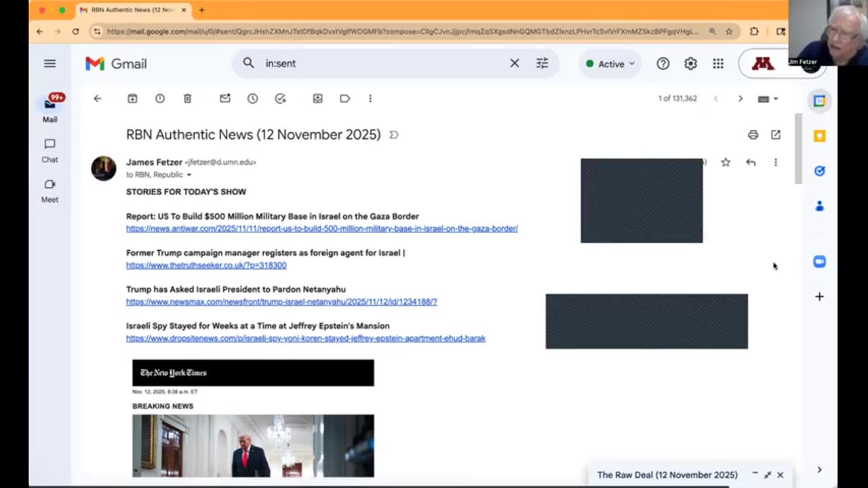
Task: Close the RBN Authentic News browser tab
Action: click(x=184, y=10)
